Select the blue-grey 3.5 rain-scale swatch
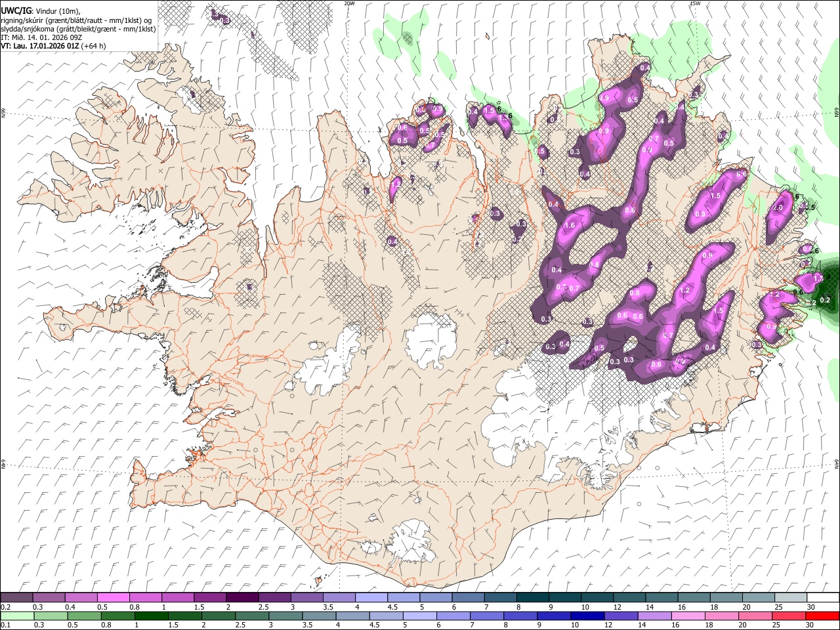The height and width of the screenshot is (630, 840). tap(318, 616)
